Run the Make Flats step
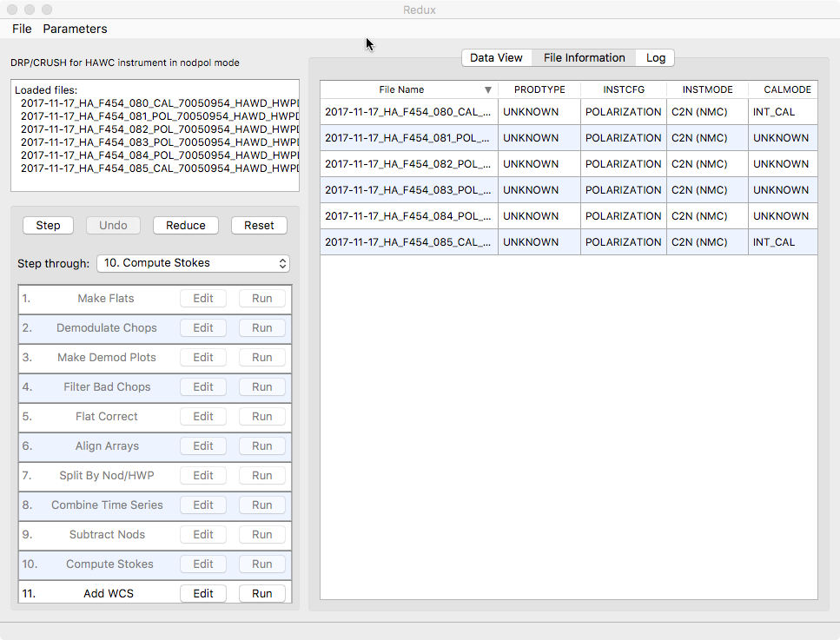Viewport: 840px width, 640px height. 262,299
